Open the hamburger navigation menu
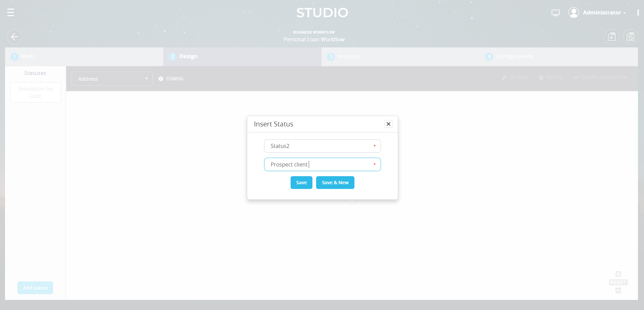The image size is (644, 310). (10, 12)
